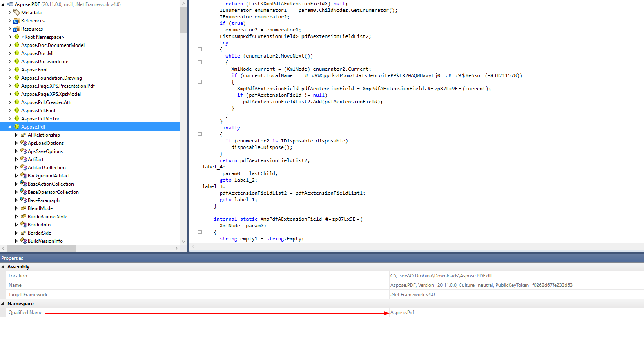Screen dimensions: 644x337
Task: Click the tree scrollbar down arrow
Action: 183,242
